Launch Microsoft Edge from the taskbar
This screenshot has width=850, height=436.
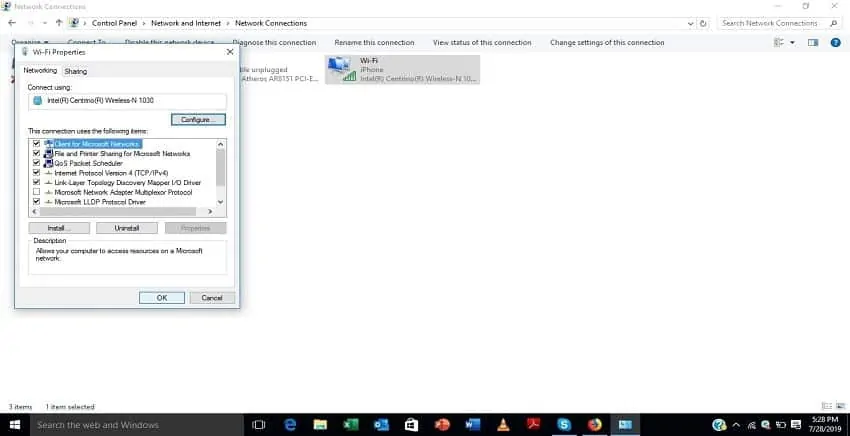[291, 425]
